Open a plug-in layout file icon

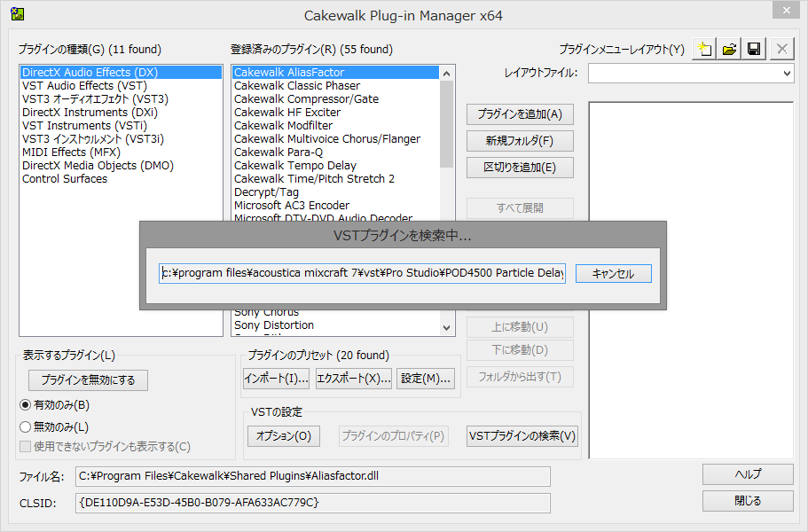click(x=729, y=50)
